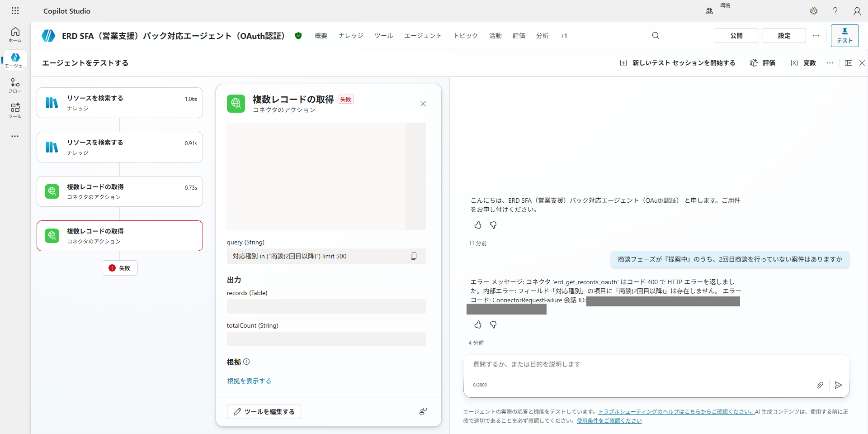Open the 使用条件 terms link
Screen dimensions: 868x434
point(609,420)
